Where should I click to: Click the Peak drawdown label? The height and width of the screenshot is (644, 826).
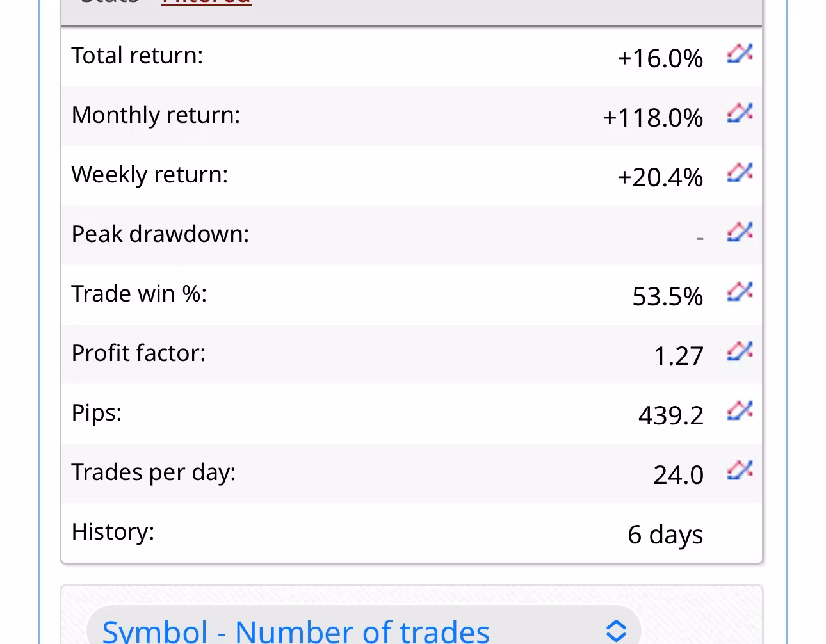click(160, 234)
